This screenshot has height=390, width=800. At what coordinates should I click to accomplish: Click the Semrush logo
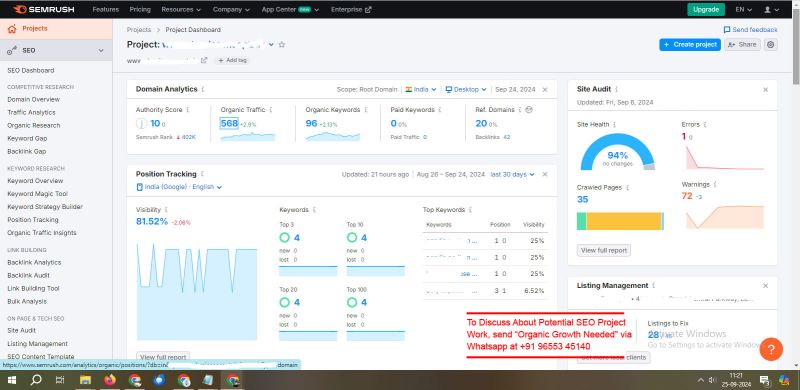pos(43,9)
